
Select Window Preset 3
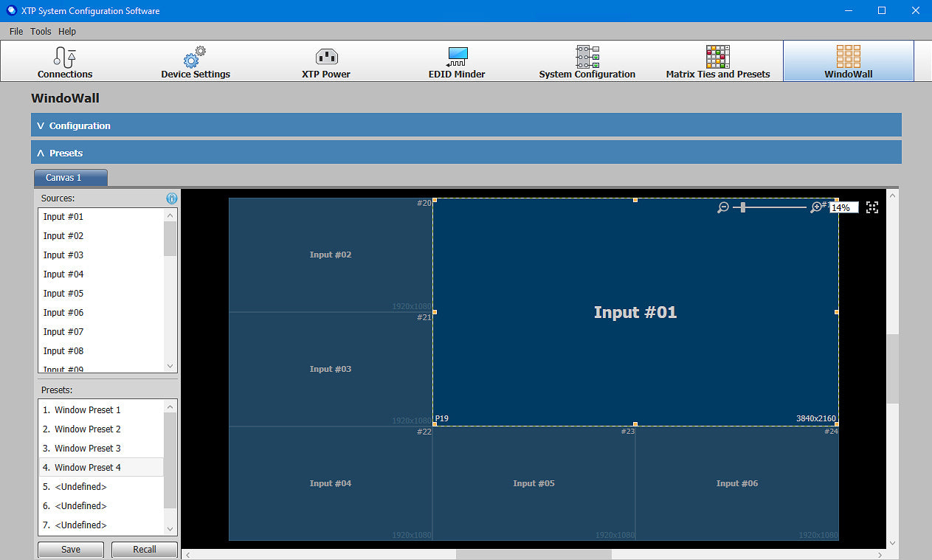tap(101, 449)
